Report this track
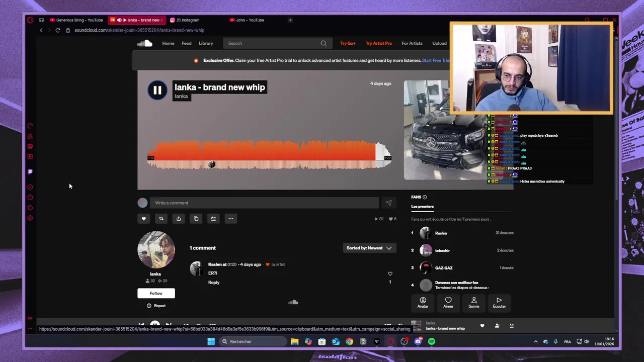Screen dimensions: 644x362 pos(156,306)
